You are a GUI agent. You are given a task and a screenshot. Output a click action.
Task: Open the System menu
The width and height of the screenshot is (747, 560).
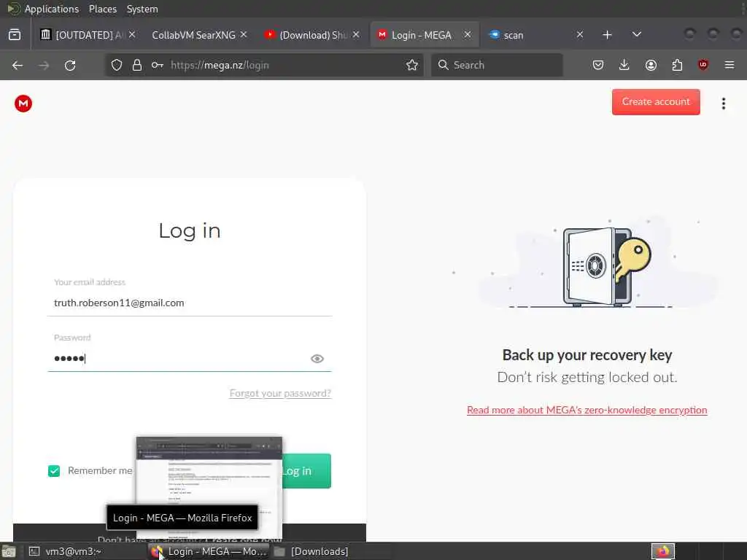click(x=142, y=9)
